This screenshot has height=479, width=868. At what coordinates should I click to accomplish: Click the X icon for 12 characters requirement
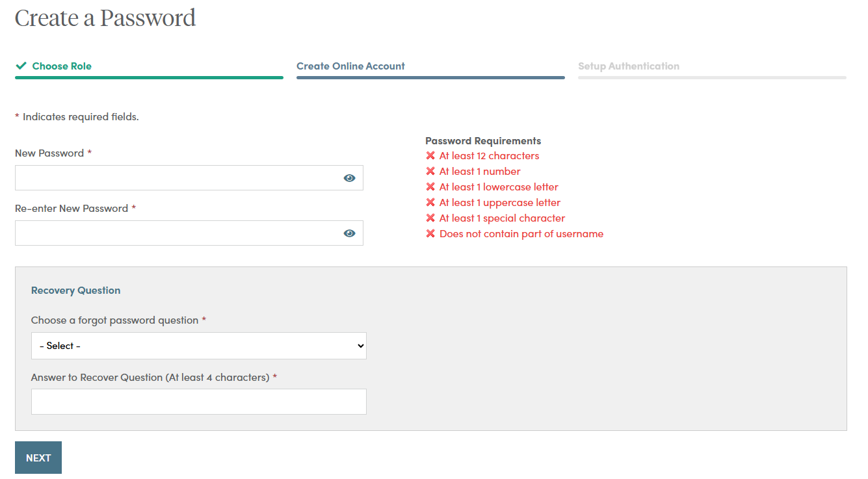[x=430, y=155]
